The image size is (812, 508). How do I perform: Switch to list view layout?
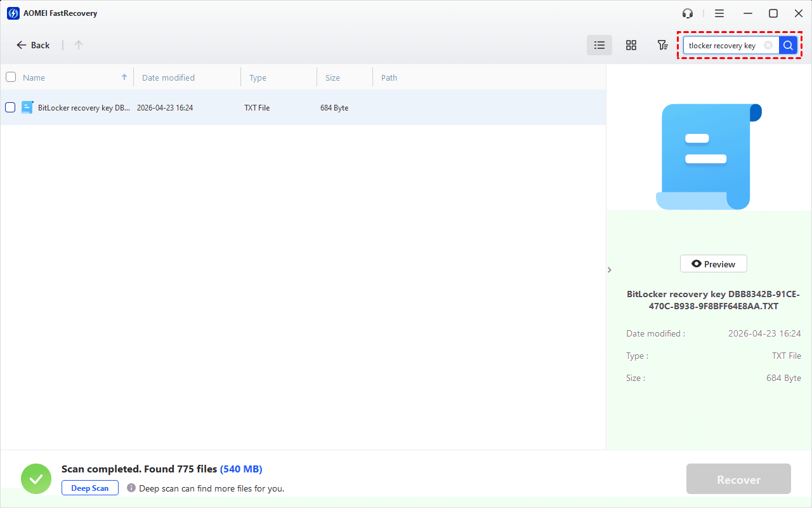coord(599,45)
